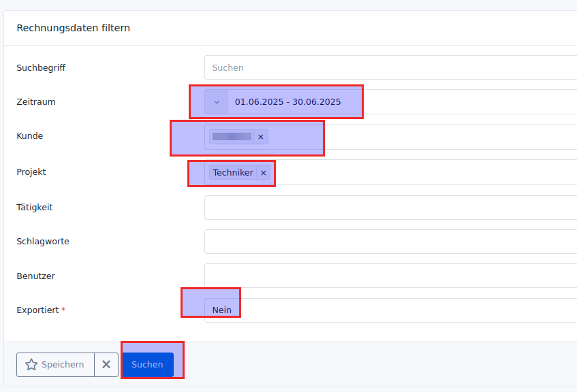
Task: Select the Techniker tag text
Action: pyautogui.click(x=232, y=173)
